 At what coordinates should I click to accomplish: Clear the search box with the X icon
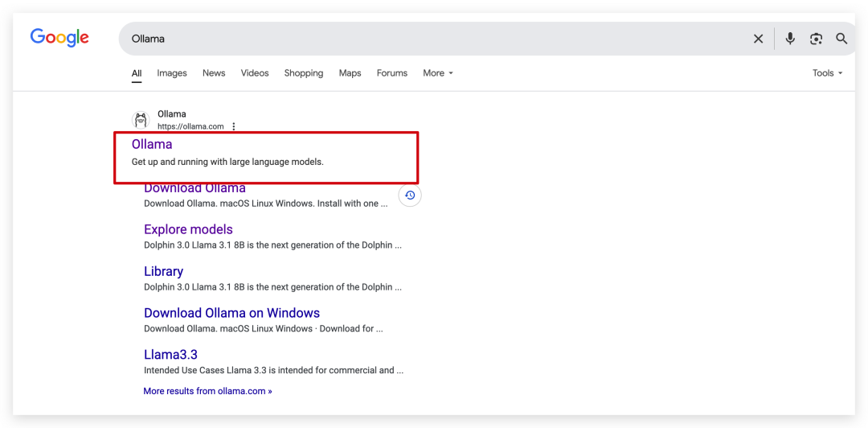pyautogui.click(x=758, y=39)
